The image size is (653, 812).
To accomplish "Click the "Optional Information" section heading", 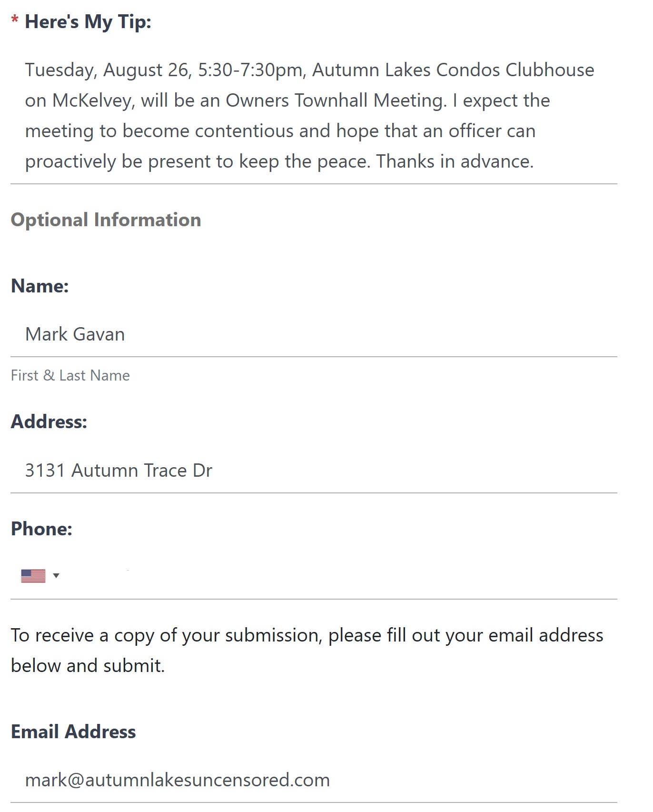I will point(106,220).
